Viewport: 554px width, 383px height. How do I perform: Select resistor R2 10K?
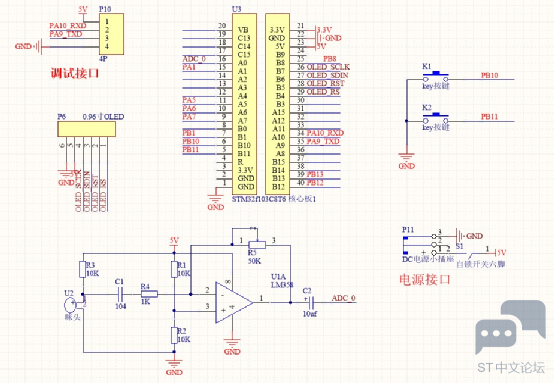[175, 336]
